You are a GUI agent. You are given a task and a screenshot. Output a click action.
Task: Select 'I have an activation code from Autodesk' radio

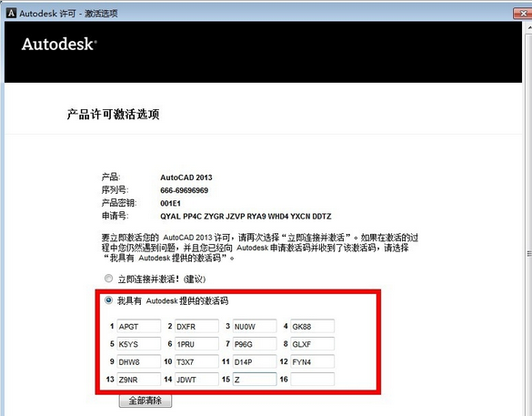(108, 300)
